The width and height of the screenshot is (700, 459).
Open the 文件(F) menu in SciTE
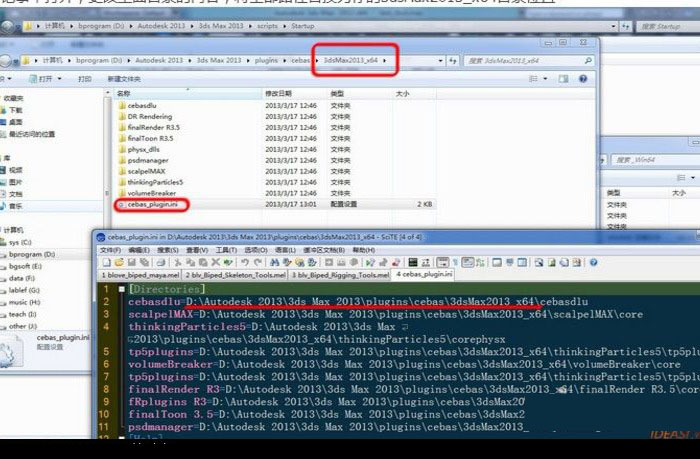110,250
